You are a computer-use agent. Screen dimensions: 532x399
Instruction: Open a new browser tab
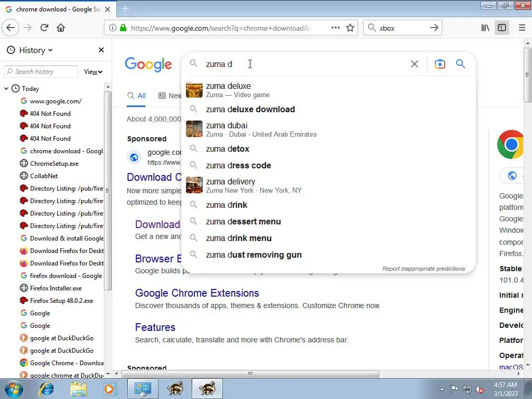(125, 8)
